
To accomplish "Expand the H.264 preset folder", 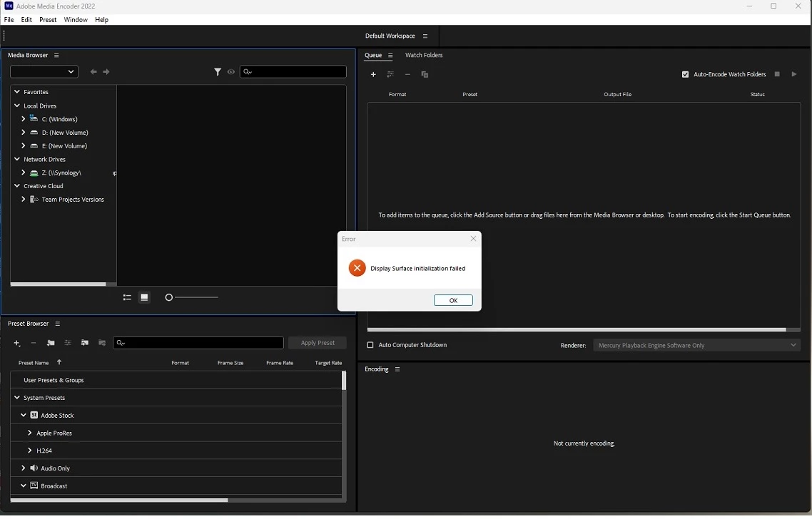I will pyautogui.click(x=29, y=451).
